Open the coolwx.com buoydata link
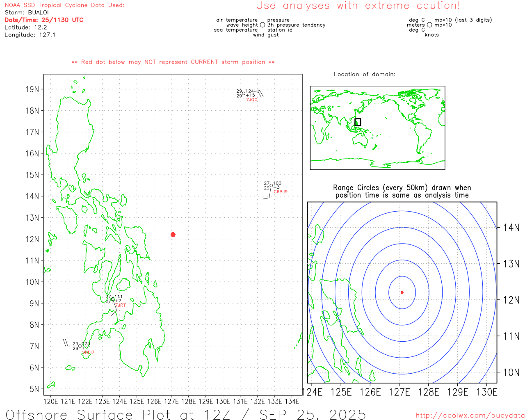This screenshot has height=420, width=525. tap(470, 415)
